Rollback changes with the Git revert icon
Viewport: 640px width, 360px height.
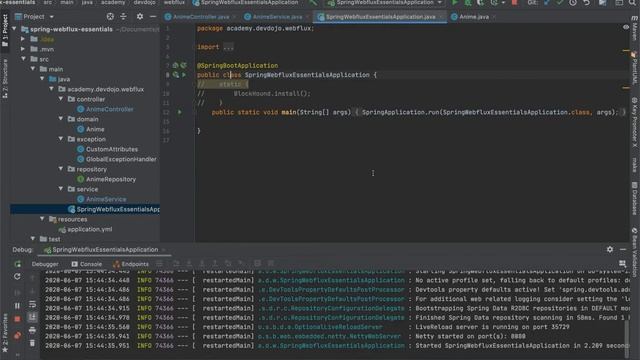[x=587, y=2]
